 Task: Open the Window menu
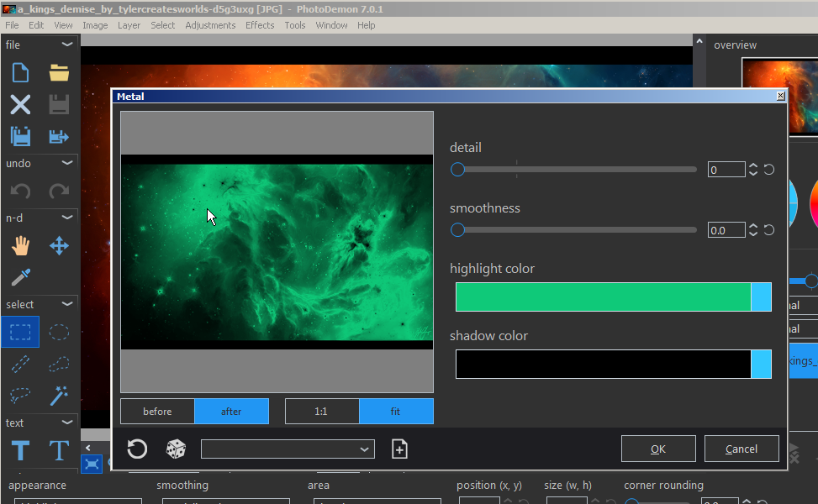(331, 25)
